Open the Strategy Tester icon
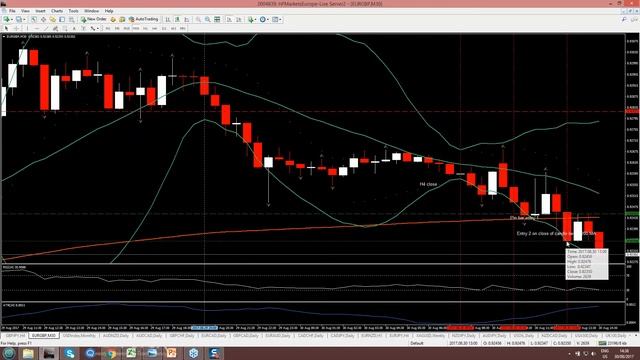Image resolution: width=640 pixels, height=360 pixels. (71, 19)
